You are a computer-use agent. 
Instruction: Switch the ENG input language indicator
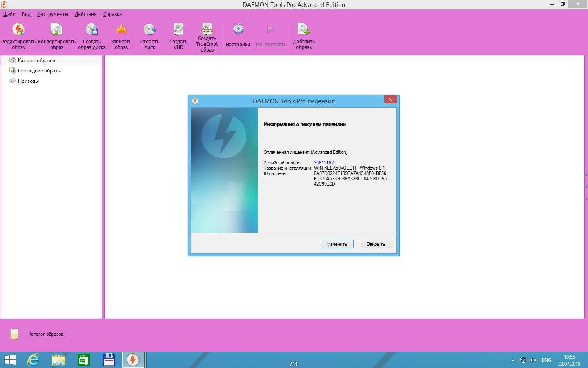(546, 360)
